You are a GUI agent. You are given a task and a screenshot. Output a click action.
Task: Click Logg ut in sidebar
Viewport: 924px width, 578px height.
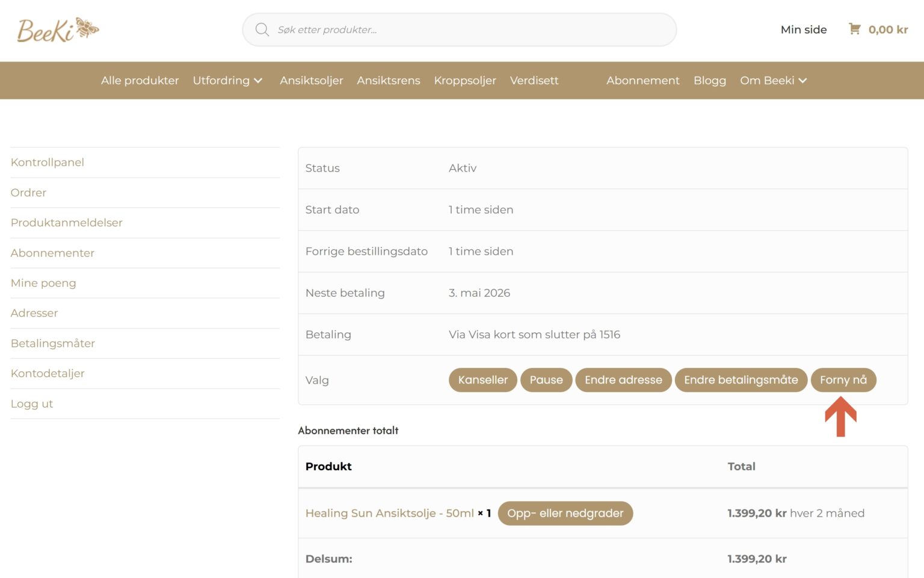pyautogui.click(x=32, y=404)
